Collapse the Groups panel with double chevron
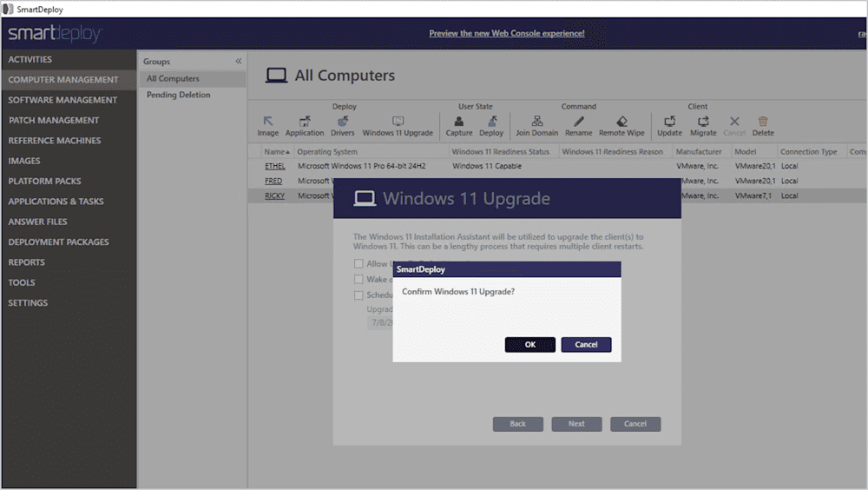 pos(238,61)
